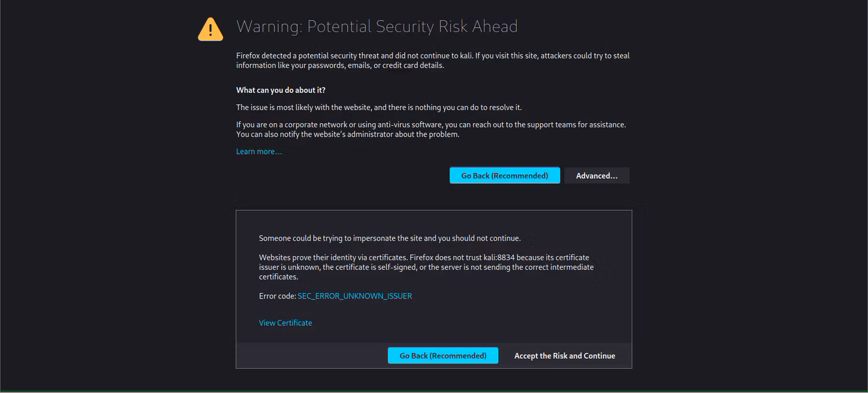The image size is (868, 393).
Task: Open the View Certificate link
Action: (x=285, y=323)
